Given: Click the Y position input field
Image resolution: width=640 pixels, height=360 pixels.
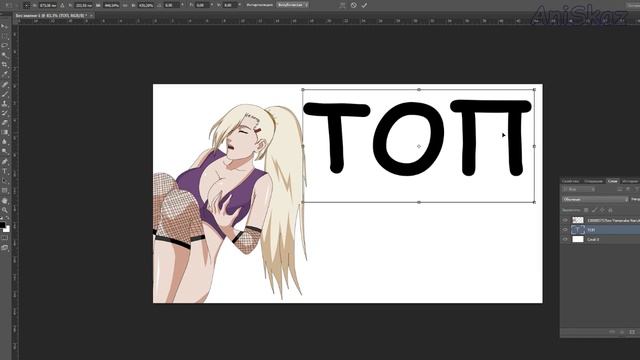Looking at the screenshot, I should 84,5.
